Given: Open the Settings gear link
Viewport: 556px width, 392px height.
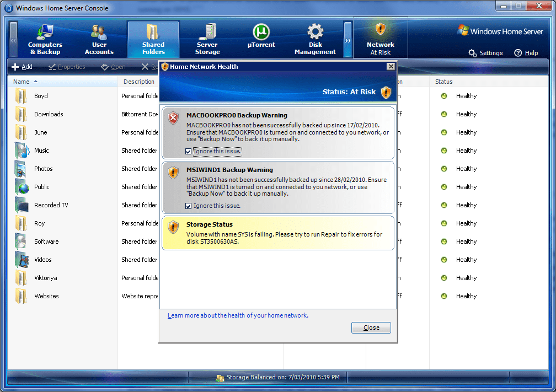Looking at the screenshot, I should (x=485, y=53).
